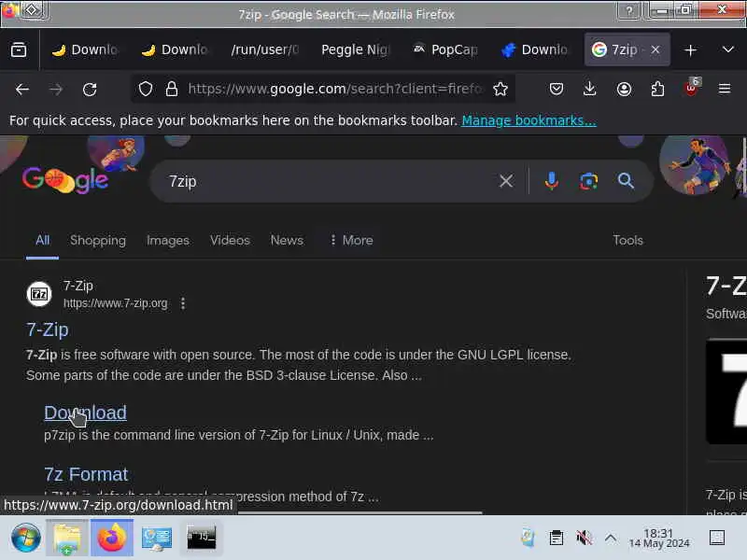Image resolution: width=747 pixels, height=560 pixels.
Task: Open a new browser tab
Action: click(x=690, y=50)
